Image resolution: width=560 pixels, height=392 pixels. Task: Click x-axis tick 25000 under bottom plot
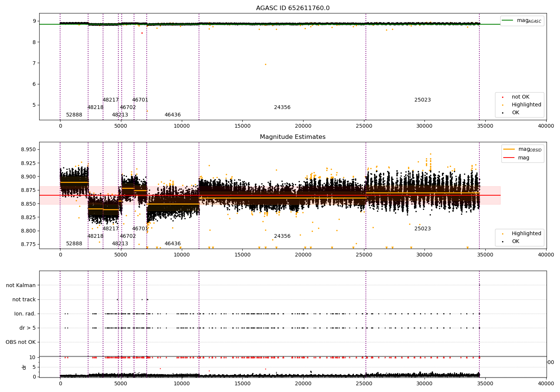(x=364, y=384)
